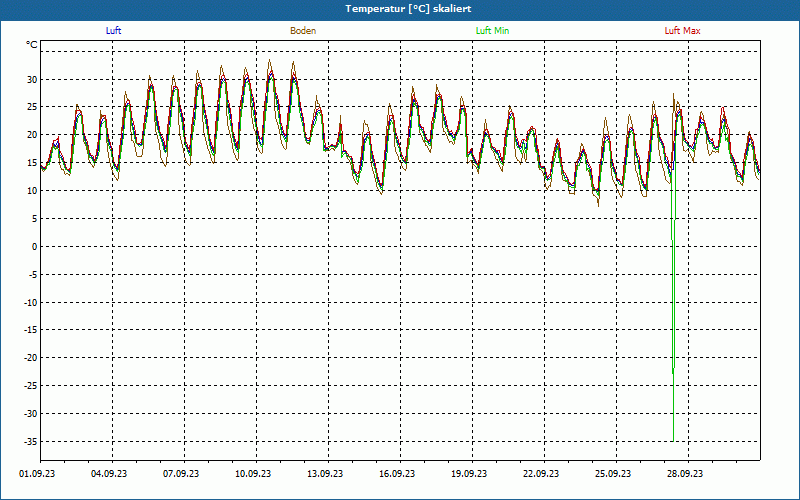Click the x-axis date label 13.09.23

325,473
